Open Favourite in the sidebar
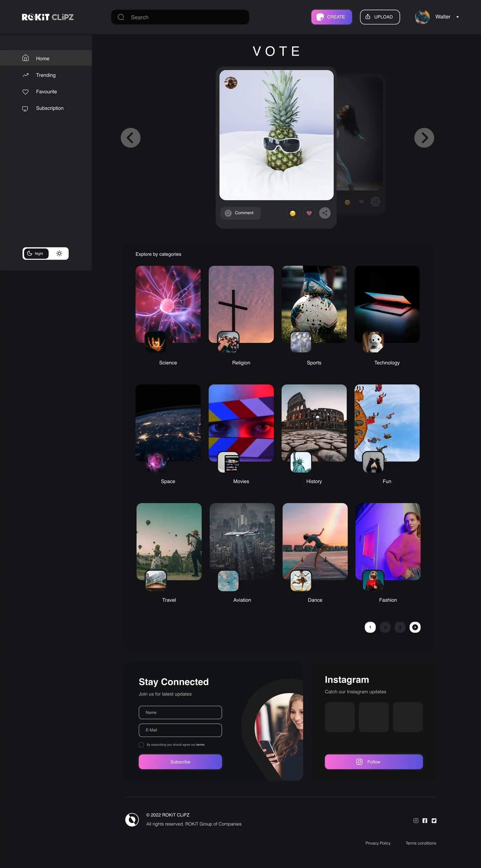The width and height of the screenshot is (481, 868). tap(46, 92)
